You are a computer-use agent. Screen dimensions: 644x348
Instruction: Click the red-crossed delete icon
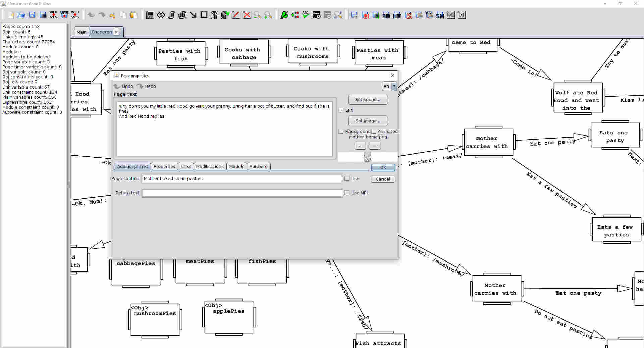click(247, 15)
